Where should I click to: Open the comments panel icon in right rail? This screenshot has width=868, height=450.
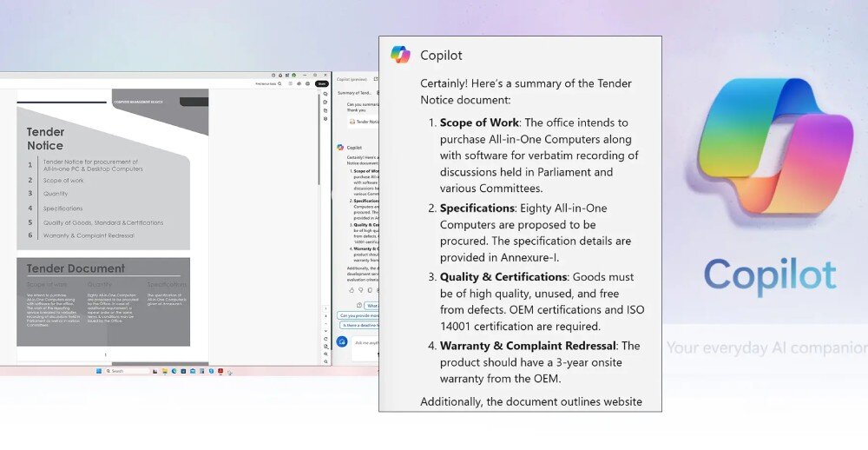tap(325, 94)
